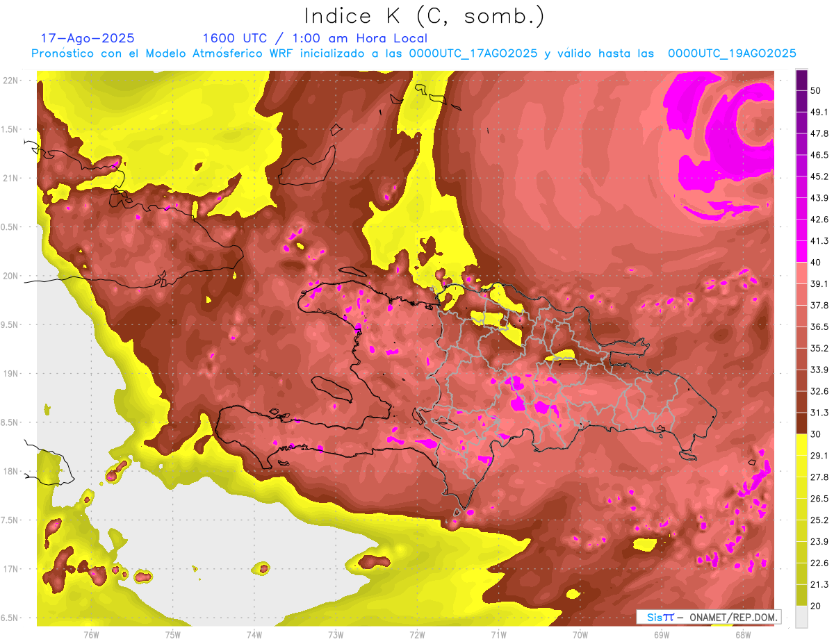Click the colorbar value "22.6"

(x=819, y=563)
